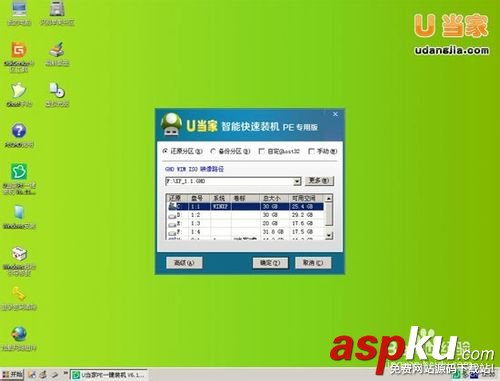Close the U当家 install dialog with the X
This screenshot has height=381, width=500.
335,114
